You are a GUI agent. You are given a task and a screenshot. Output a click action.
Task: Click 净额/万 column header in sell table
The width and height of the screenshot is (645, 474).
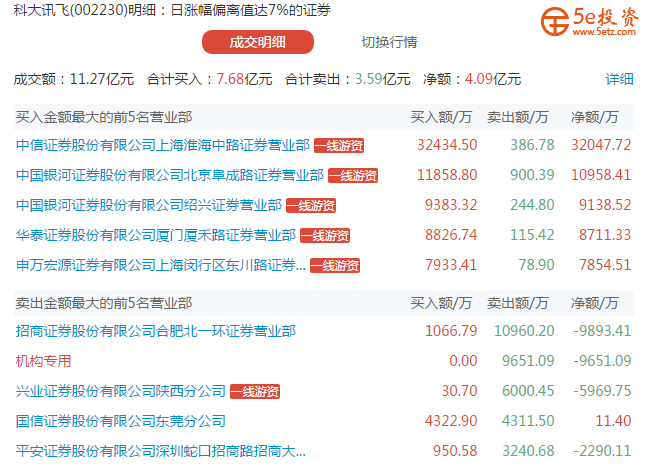coord(594,303)
